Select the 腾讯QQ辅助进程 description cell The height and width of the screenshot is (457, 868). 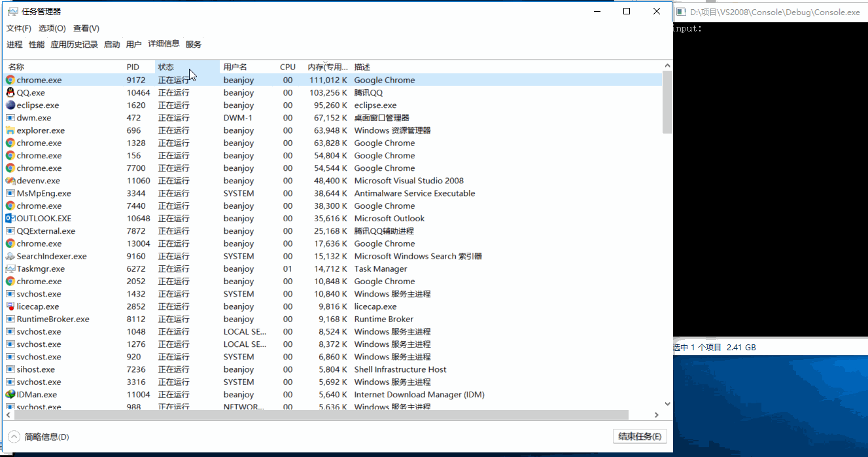(x=384, y=231)
